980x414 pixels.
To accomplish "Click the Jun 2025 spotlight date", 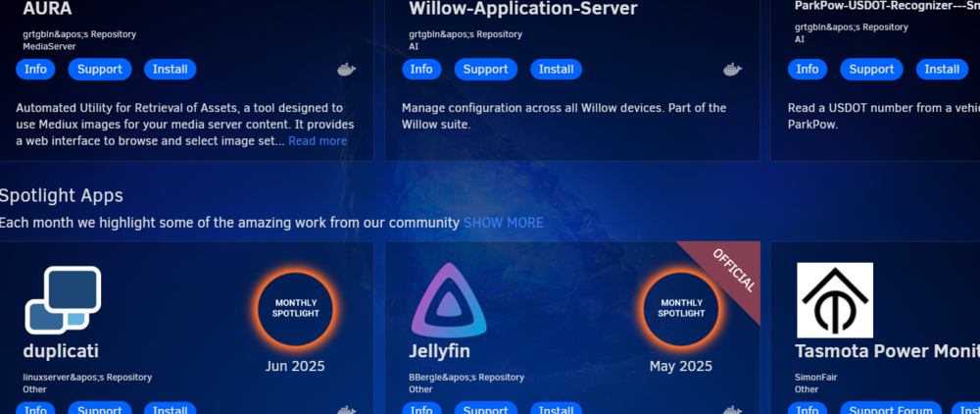I will click(x=295, y=367).
